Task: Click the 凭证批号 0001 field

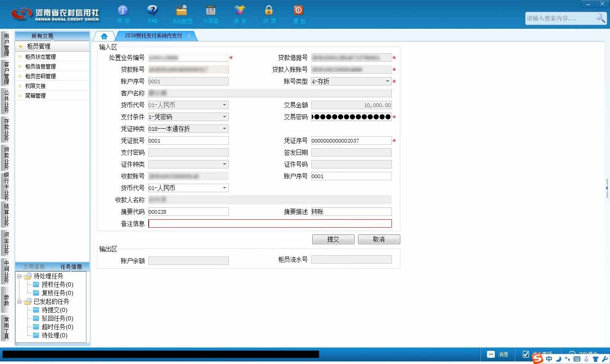Action: click(x=188, y=141)
